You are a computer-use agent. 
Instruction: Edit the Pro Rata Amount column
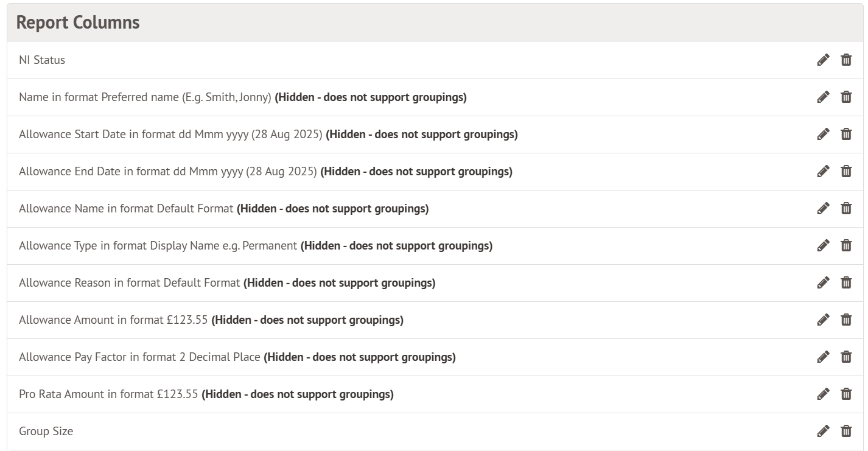click(x=823, y=394)
